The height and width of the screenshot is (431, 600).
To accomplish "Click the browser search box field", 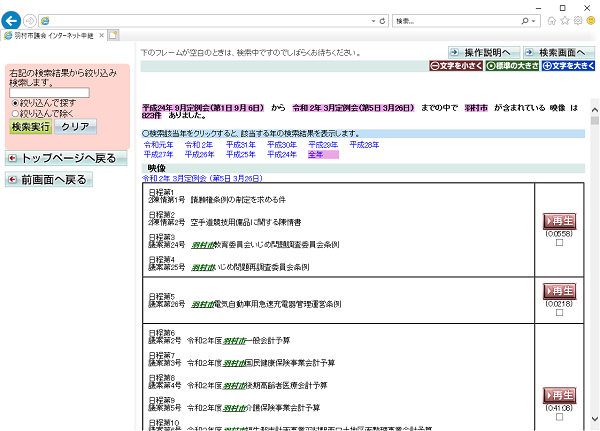I will [x=456, y=21].
